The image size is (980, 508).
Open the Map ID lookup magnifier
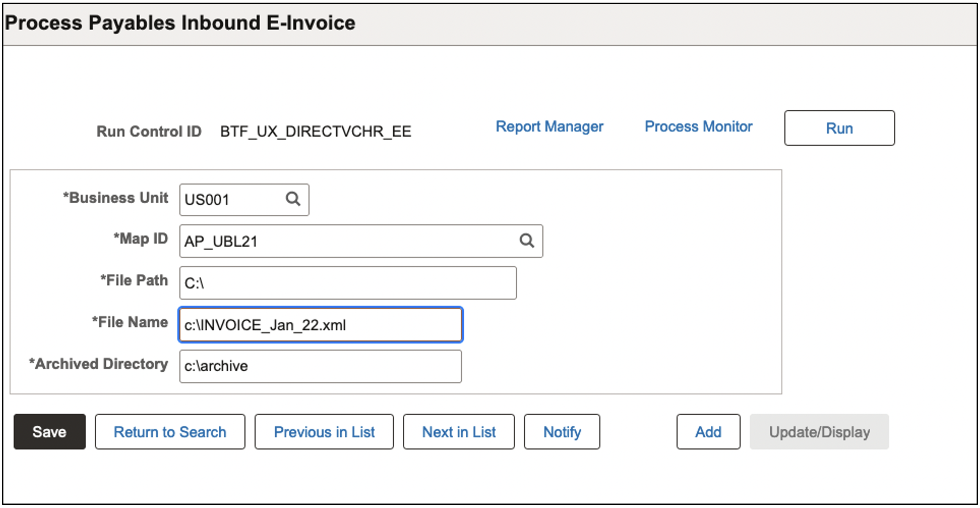527,241
